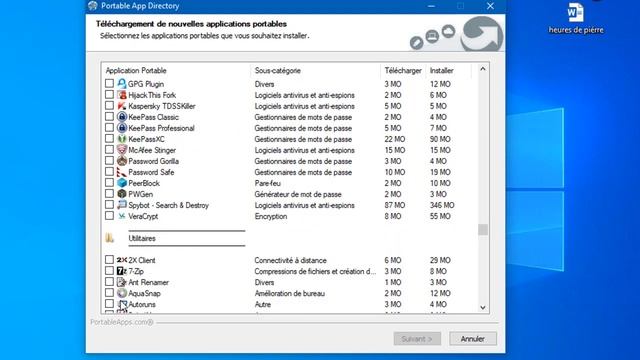The width and height of the screenshot is (640, 360).
Task: Click the 346 MO install size
Action: [442, 205]
